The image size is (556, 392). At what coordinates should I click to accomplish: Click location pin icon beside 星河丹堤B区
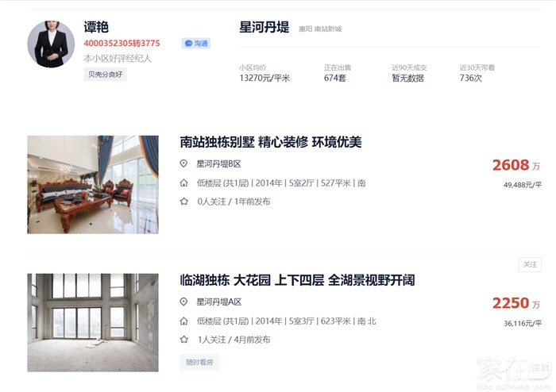pyautogui.click(x=183, y=163)
